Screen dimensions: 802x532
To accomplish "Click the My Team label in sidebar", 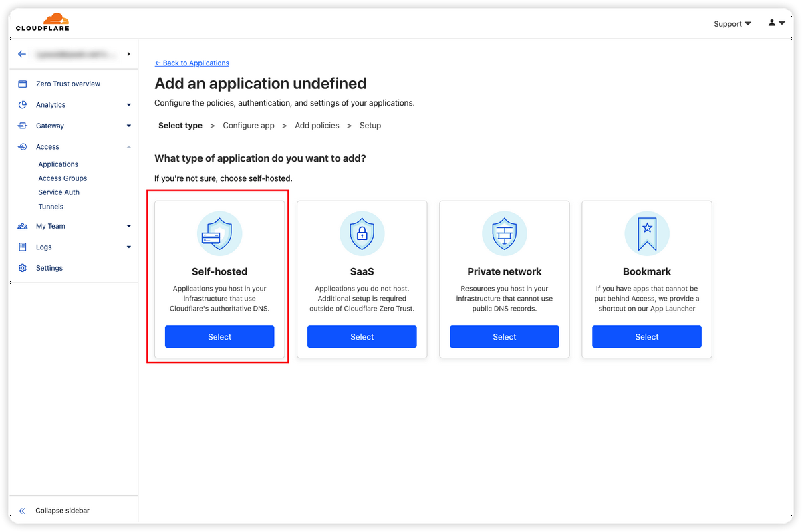I will pos(51,226).
